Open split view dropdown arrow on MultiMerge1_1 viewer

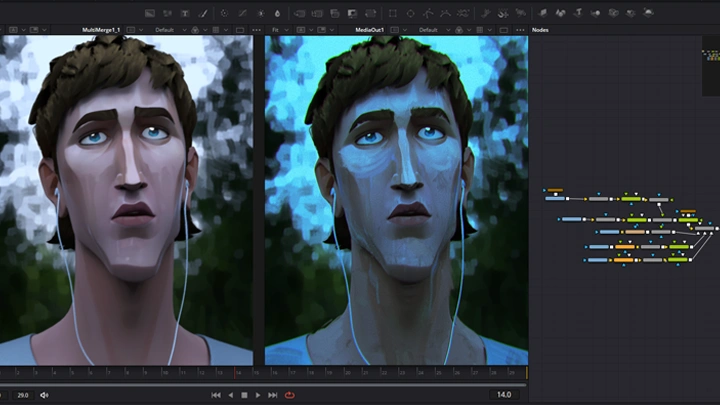point(44,30)
